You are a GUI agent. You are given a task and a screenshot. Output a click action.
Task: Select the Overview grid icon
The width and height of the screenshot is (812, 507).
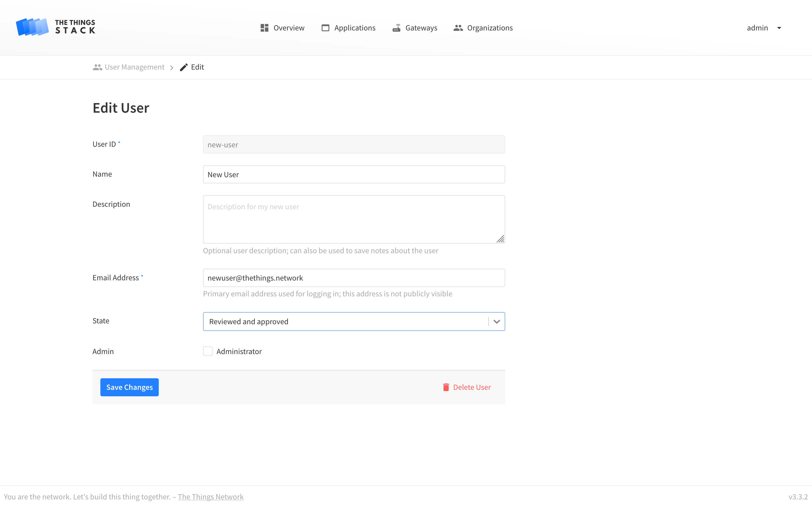click(264, 28)
